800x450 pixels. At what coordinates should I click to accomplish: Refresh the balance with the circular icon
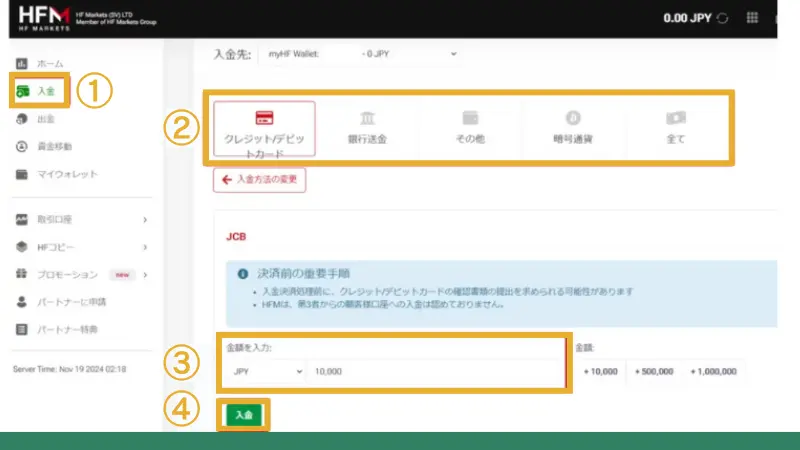coord(722,18)
